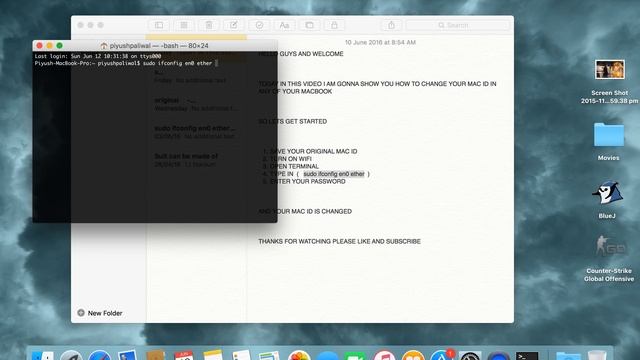Image resolution: width=640 pixels, height=360 pixels.
Task: Click the Terminal title 'piyushpaliwal — -bash — 80×24'
Action: point(159,46)
